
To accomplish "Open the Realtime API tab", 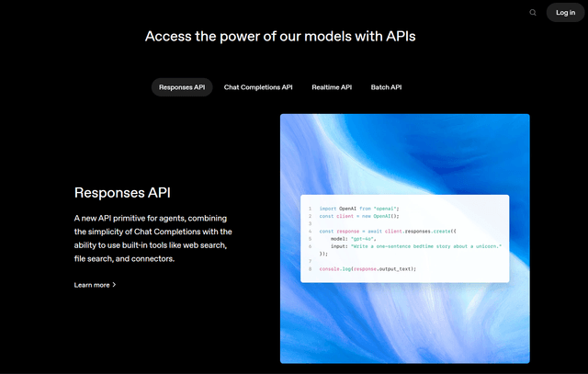I will point(332,87).
